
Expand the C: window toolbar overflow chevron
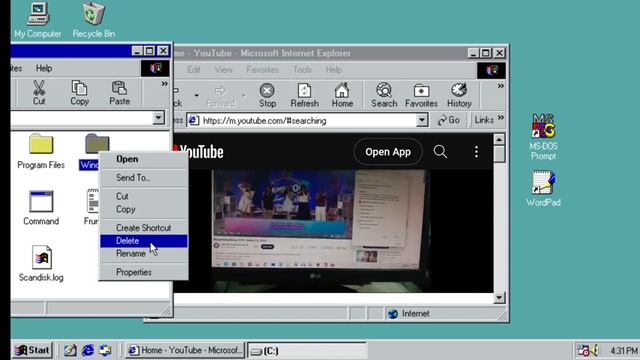click(x=164, y=84)
